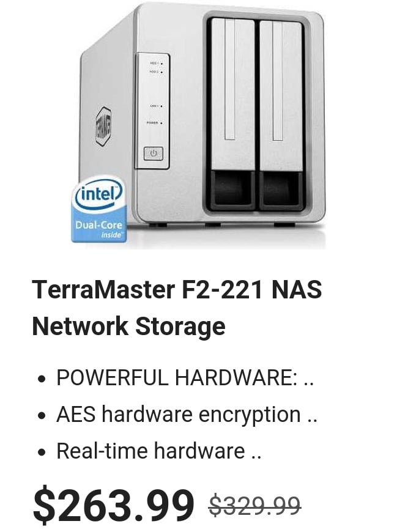The height and width of the screenshot is (532, 397).
Task: Click the LAN indicator on the front panel
Action: 156,106
